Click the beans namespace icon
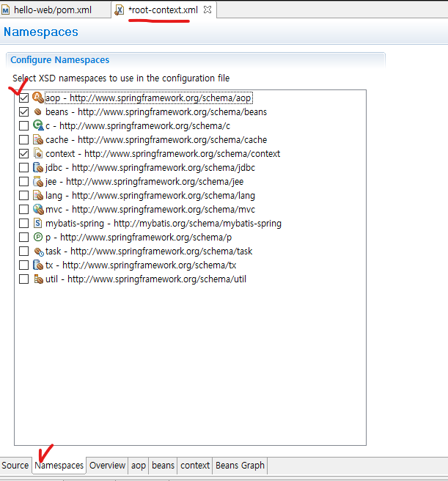 37,112
